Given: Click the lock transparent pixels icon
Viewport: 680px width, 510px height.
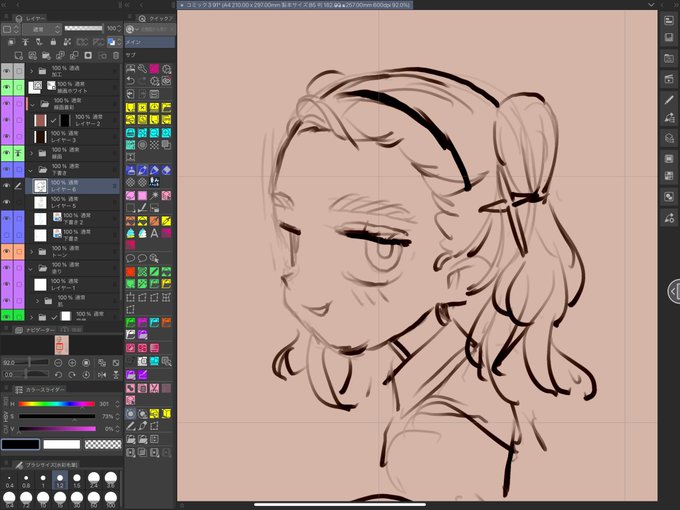Looking at the screenshot, I should (x=67, y=42).
